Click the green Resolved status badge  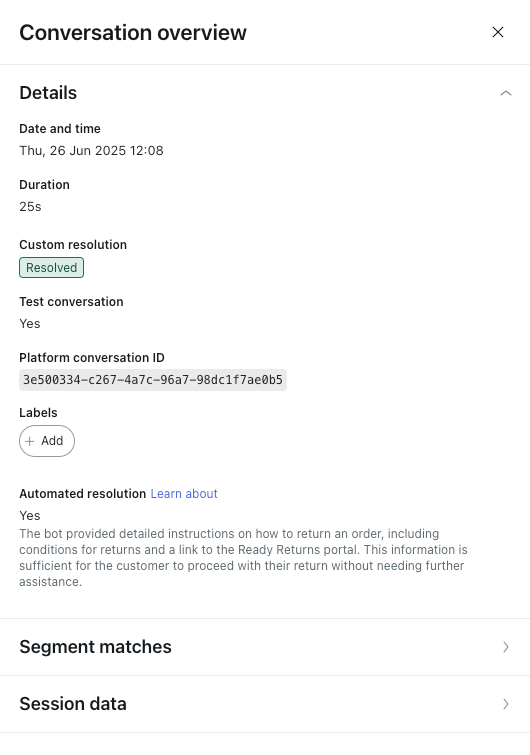(52, 268)
